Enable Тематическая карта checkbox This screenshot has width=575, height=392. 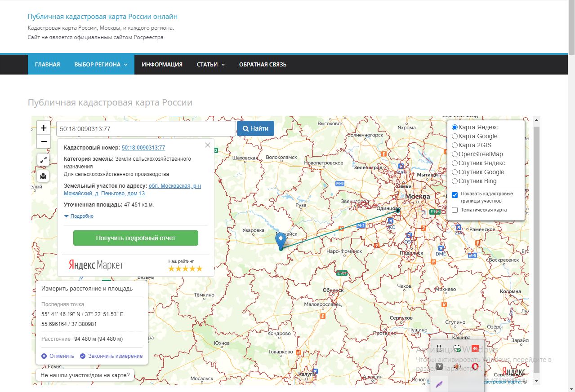click(455, 210)
